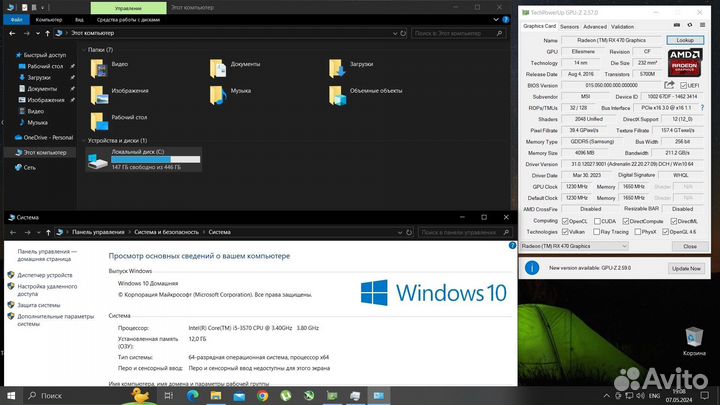This screenshot has height=405, width=720.
Task: Open the Загрузки folder icon
Action: [337, 68]
